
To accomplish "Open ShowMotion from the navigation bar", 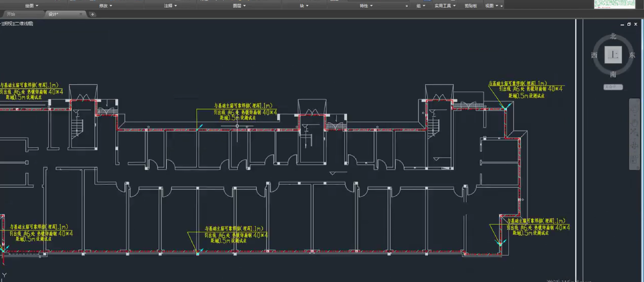I will [634, 159].
